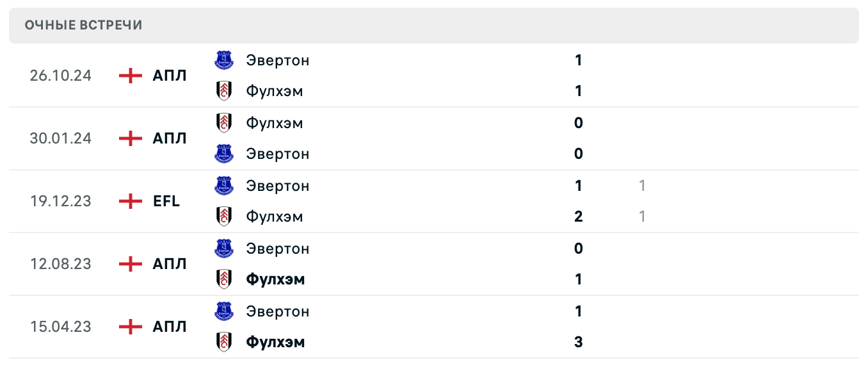Click England flag for 15.04.23 match
868x369 pixels.
pos(131,327)
